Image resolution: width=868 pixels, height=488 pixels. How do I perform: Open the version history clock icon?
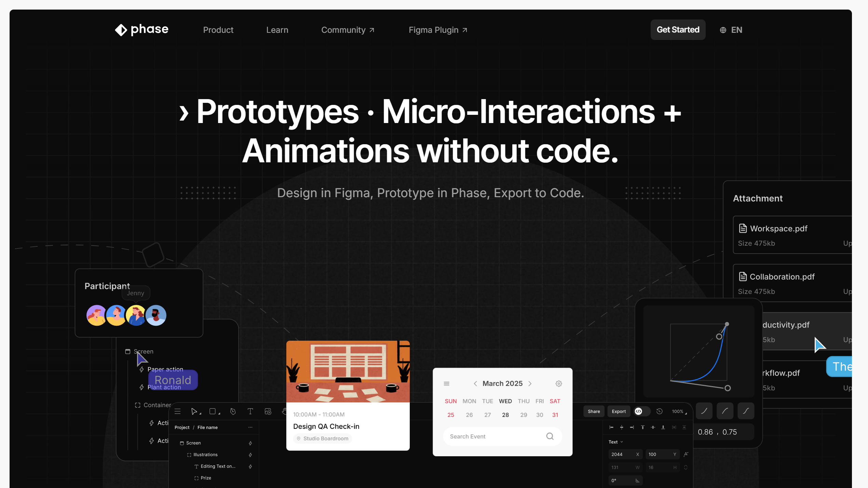(x=660, y=411)
